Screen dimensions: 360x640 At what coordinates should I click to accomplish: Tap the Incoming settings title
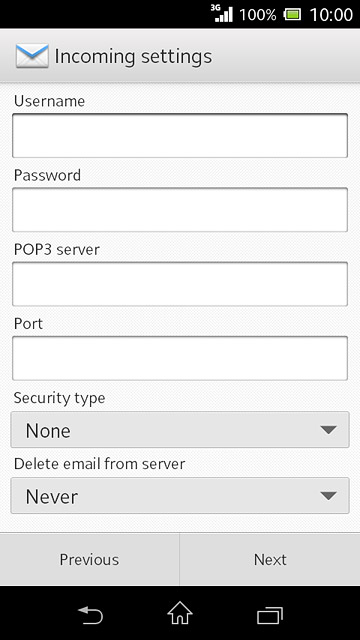[x=133, y=57]
